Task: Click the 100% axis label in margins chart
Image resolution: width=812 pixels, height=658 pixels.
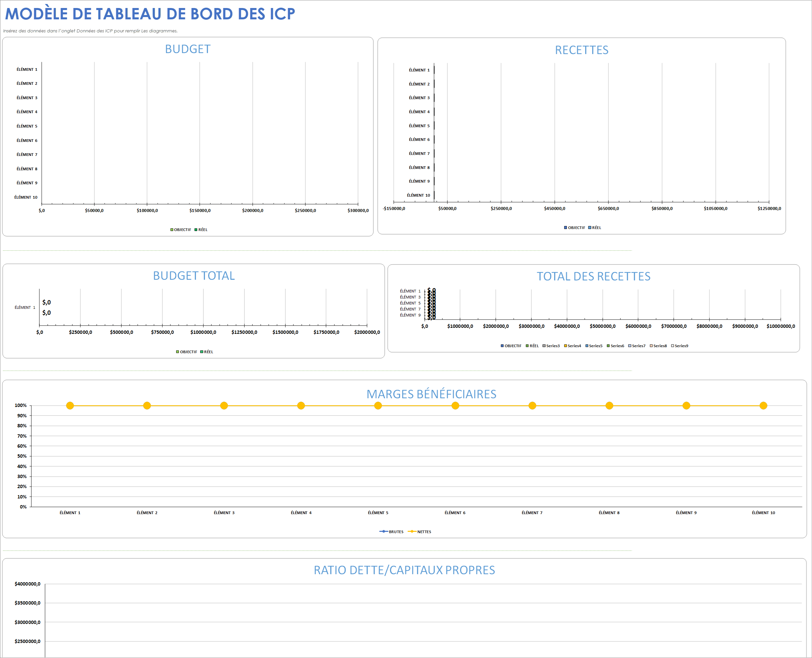Action: tap(20, 406)
